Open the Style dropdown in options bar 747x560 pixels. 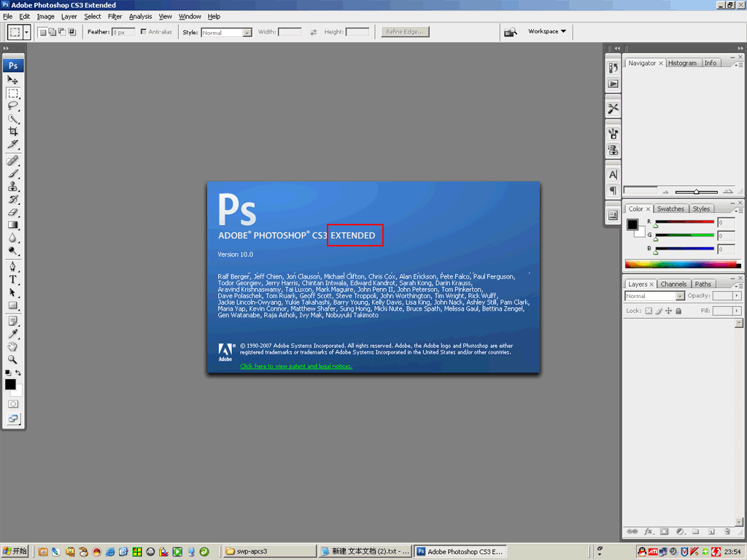pyautogui.click(x=227, y=32)
